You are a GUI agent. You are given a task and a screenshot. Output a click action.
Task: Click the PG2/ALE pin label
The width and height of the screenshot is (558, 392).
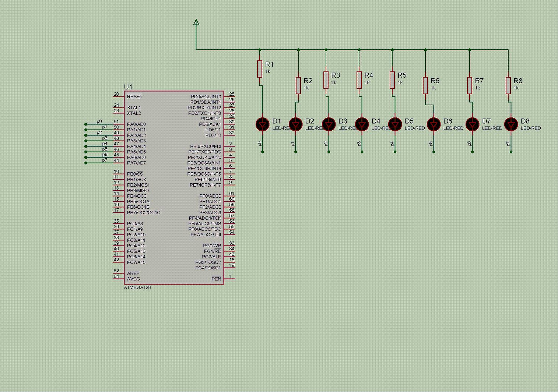[211, 257]
